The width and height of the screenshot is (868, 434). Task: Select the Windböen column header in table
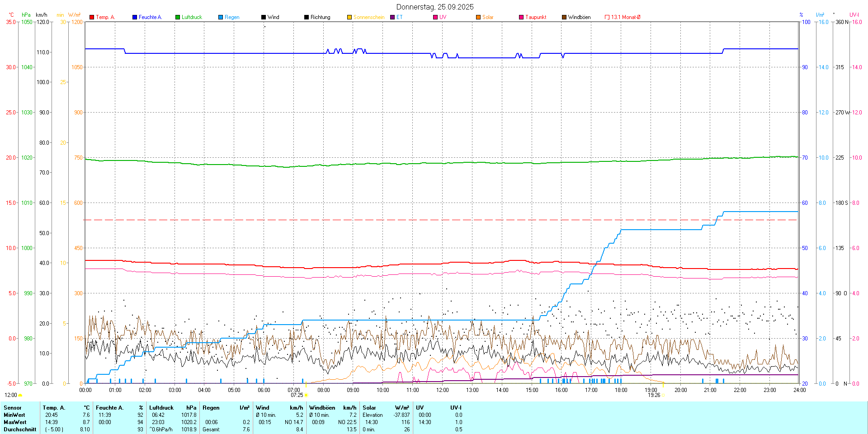pyautogui.click(x=322, y=408)
